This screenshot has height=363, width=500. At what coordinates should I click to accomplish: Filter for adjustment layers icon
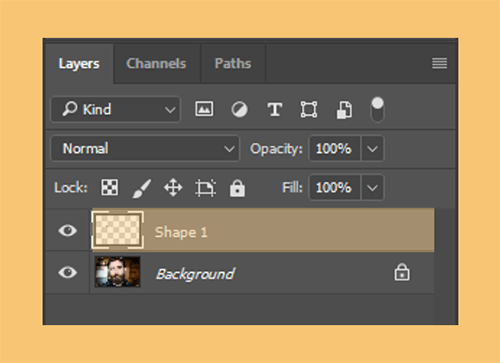(239, 110)
